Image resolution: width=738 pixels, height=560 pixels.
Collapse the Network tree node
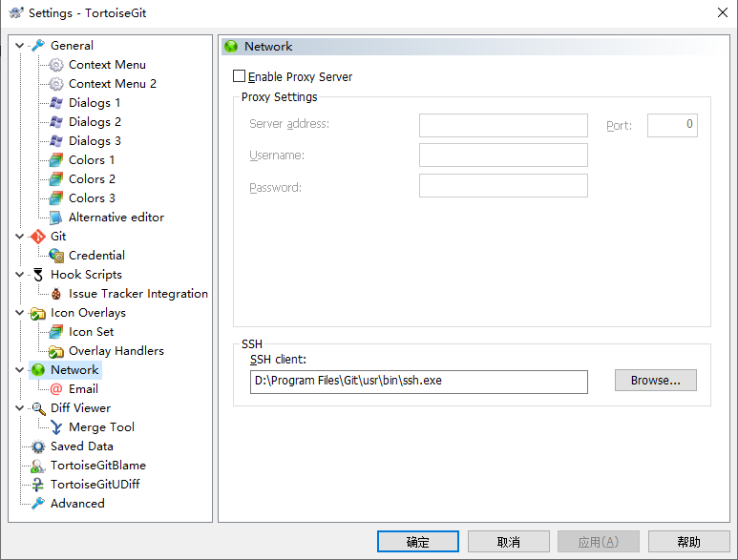point(20,369)
